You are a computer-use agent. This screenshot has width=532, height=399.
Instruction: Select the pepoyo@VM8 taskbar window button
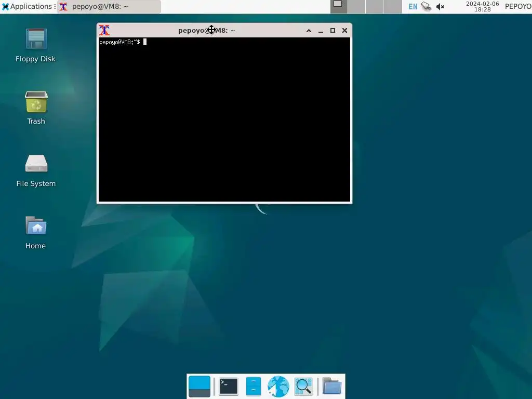[x=109, y=6]
